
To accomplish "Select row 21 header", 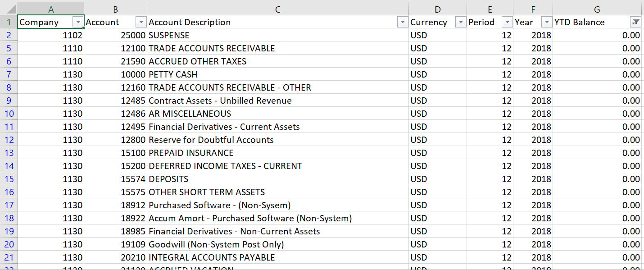I will coord(9,257).
